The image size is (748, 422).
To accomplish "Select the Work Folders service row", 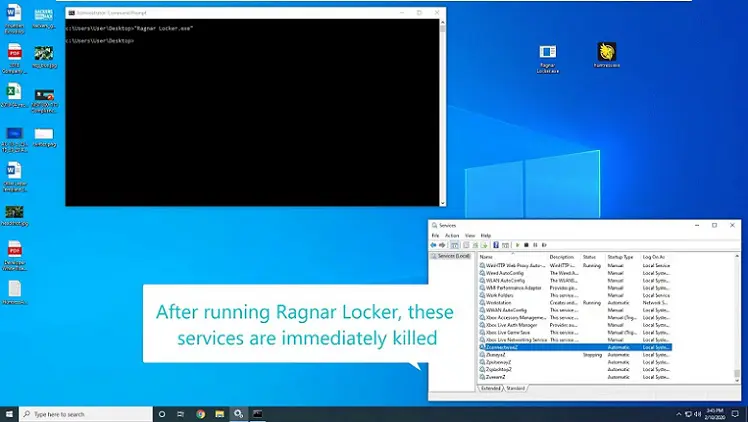I will 575,296.
